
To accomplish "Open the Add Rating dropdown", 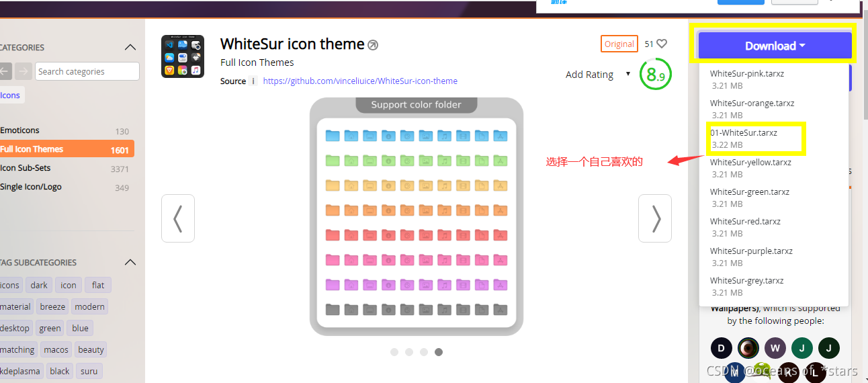I will (598, 75).
